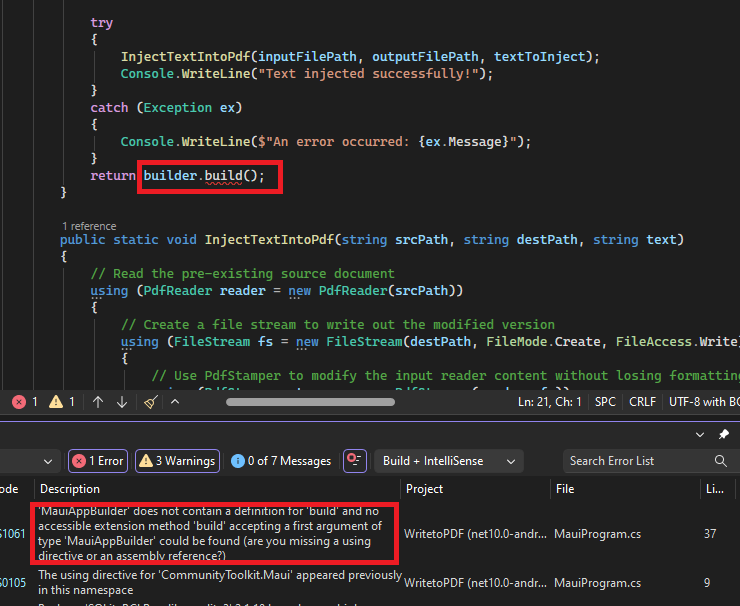The image size is (740, 606).
Task: Go to previous issue with the up arrow
Action: click(x=98, y=402)
